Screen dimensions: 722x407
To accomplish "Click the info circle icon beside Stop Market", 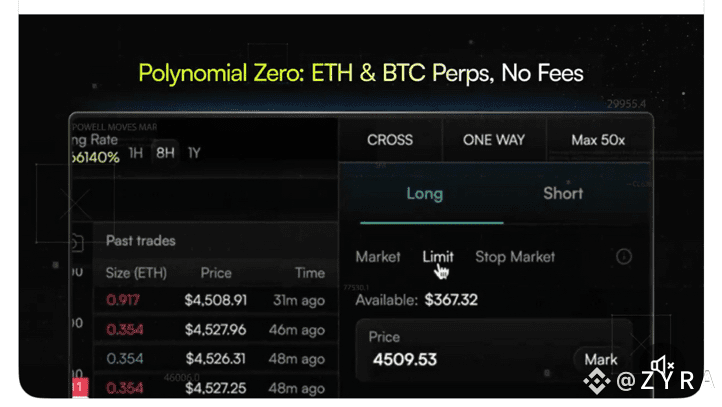I will point(624,256).
